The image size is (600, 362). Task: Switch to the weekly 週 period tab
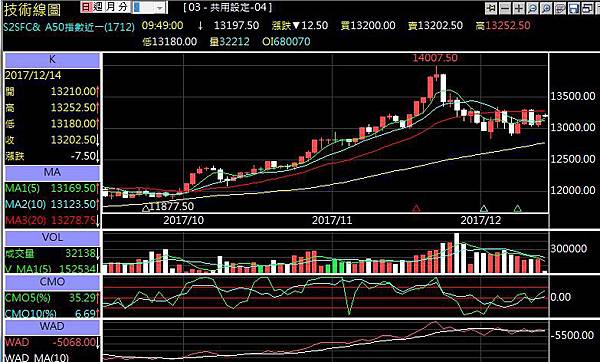point(98,7)
